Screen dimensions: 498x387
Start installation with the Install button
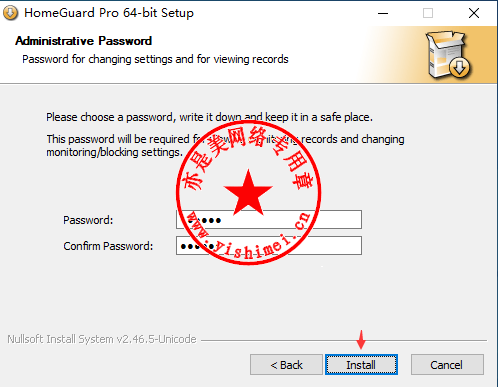coord(361,365)
